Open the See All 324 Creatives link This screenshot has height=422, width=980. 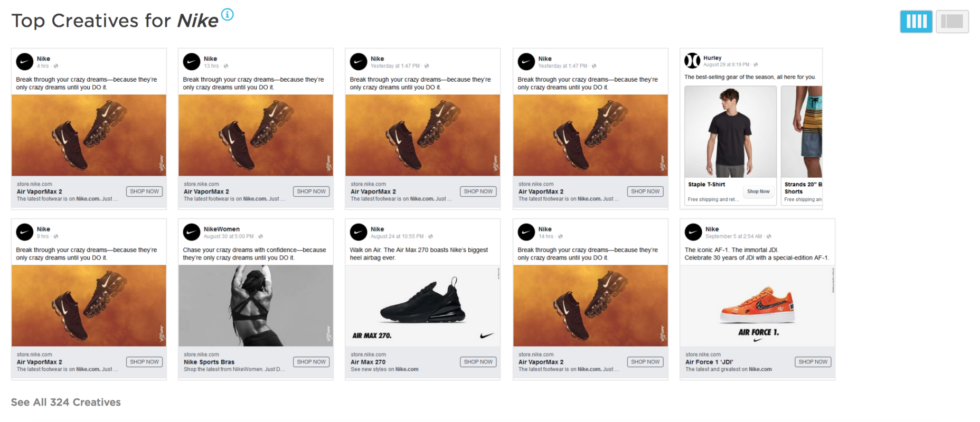[65, 402]
